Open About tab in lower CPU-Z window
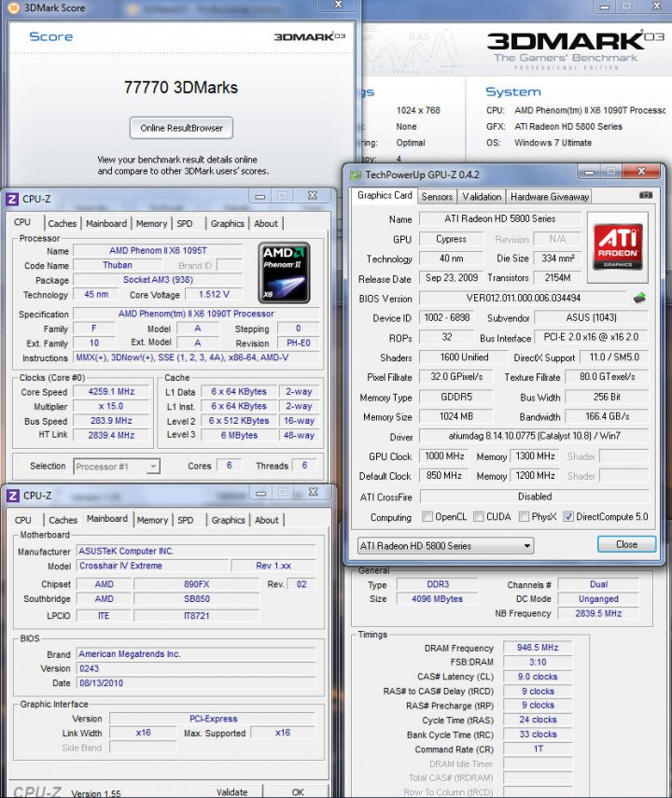672x798 pixels. click(x=267, y=520)
